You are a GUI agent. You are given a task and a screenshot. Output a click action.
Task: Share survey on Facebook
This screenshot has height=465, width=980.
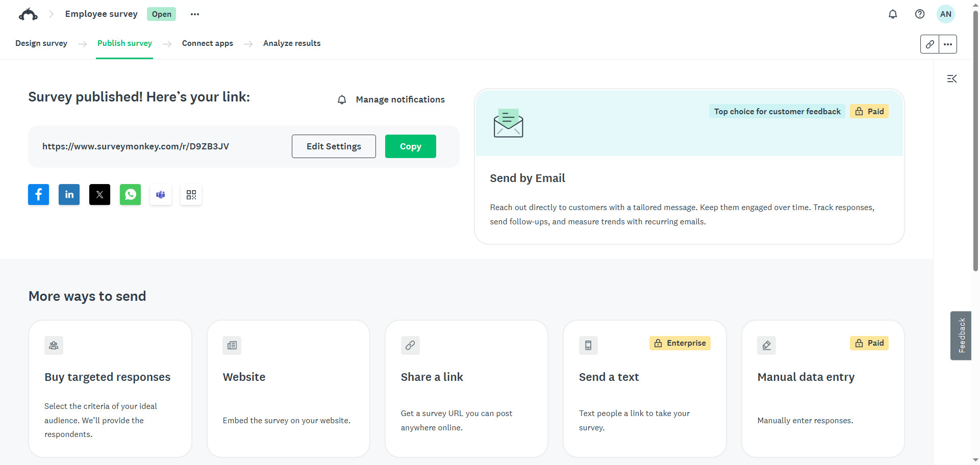point(39,195)
